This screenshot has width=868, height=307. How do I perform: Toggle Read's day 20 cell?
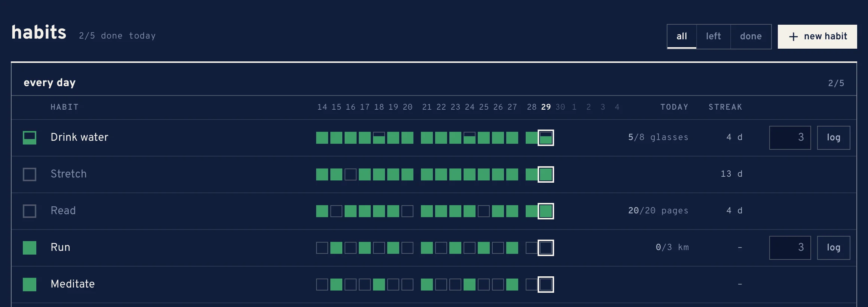[x=407, y=211]
